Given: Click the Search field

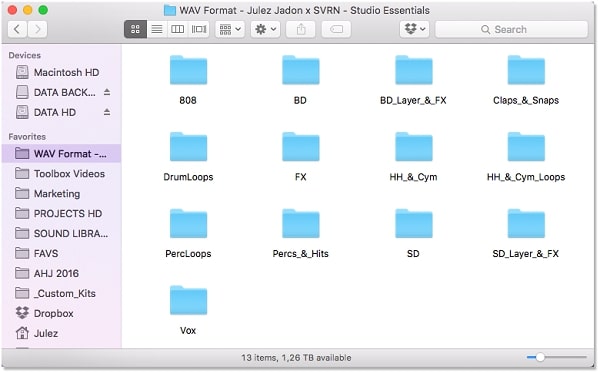Looking at the screenshot, I should coord(511,29).
